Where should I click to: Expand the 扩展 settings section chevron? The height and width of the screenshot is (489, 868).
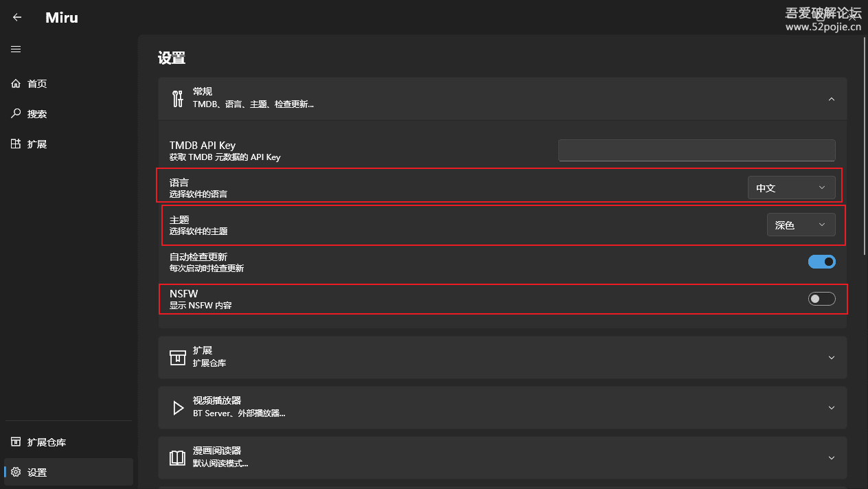[x=832, y=358]
